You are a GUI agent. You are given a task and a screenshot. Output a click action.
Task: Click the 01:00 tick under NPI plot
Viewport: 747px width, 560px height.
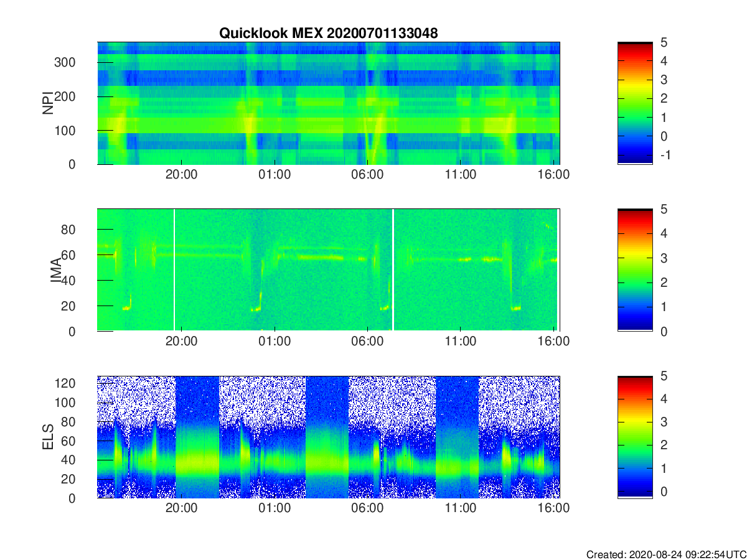(x=275, y=175)
